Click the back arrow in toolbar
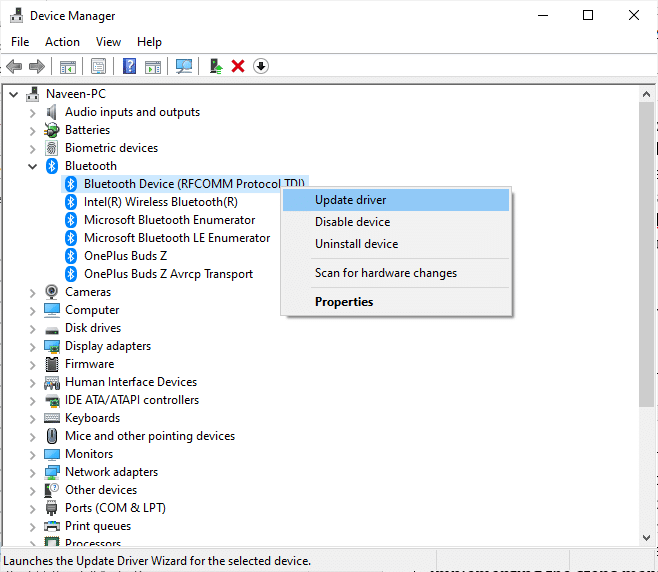658x572 pixels. (14, 66)
